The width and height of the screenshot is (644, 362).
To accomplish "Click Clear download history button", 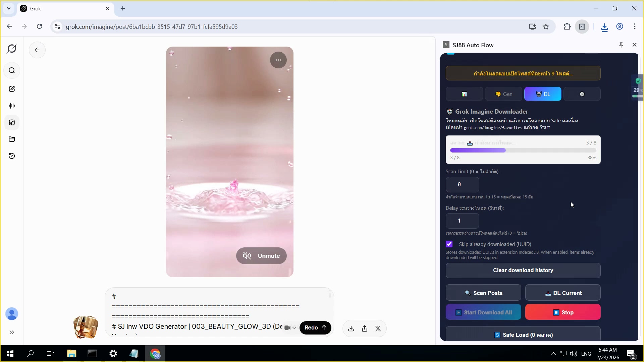I will tap(523, 270).
